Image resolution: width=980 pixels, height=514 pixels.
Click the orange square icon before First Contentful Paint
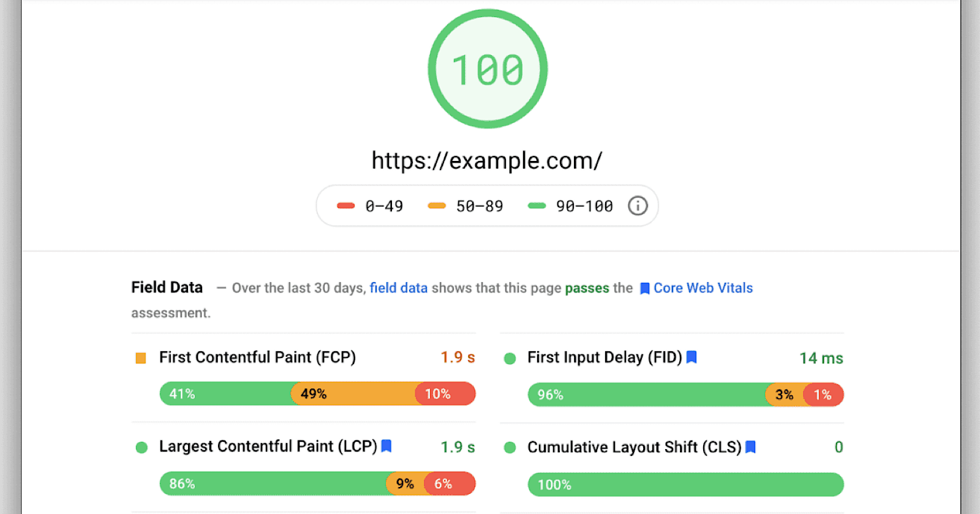(140, 357)
